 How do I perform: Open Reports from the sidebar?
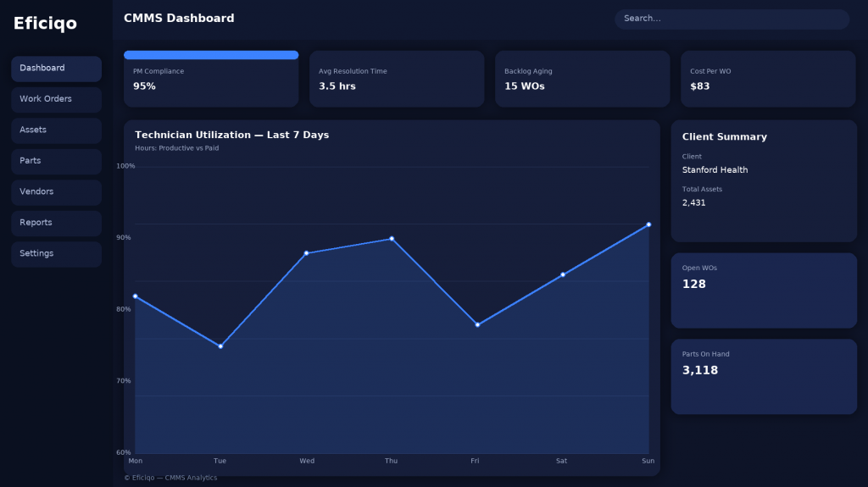click(x=56, y=223)
